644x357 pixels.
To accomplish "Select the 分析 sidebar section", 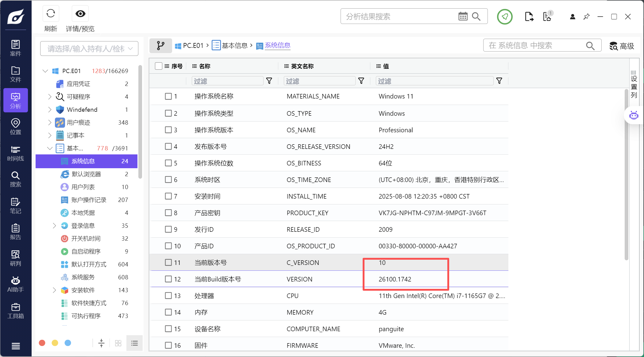I will pos(16,100).
